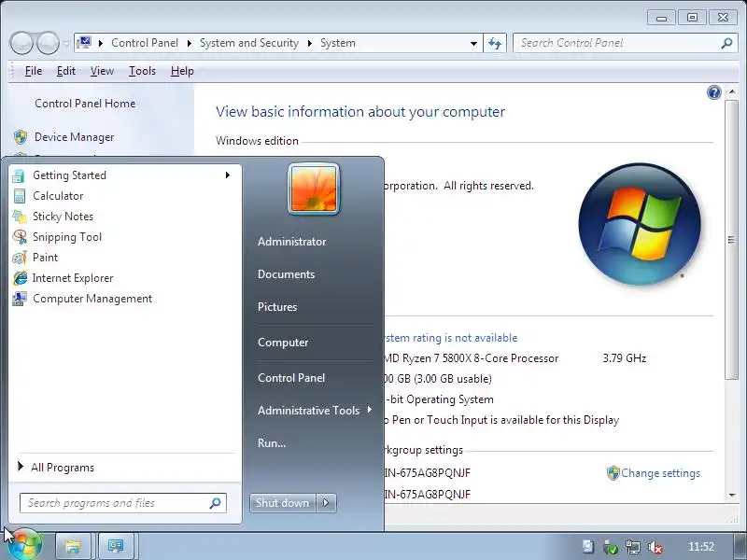Expand the arrow before Control Panel breadcrumb
The height and width of the screenshot is (560, 747).
101,43
